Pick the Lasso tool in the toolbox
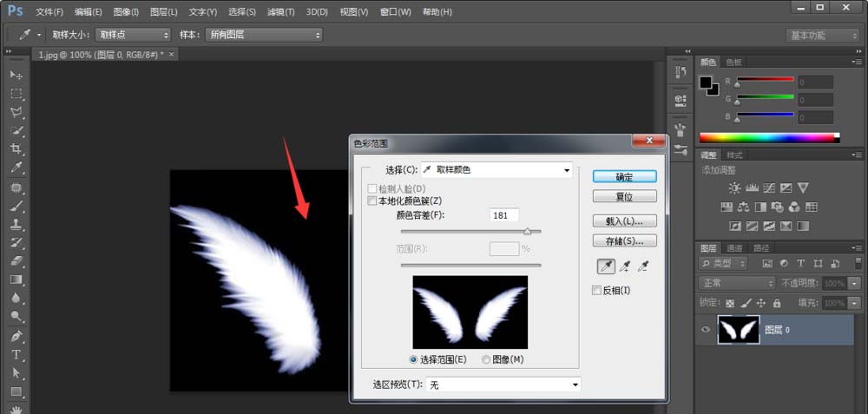868x414 pixels. tap(16, 112)
